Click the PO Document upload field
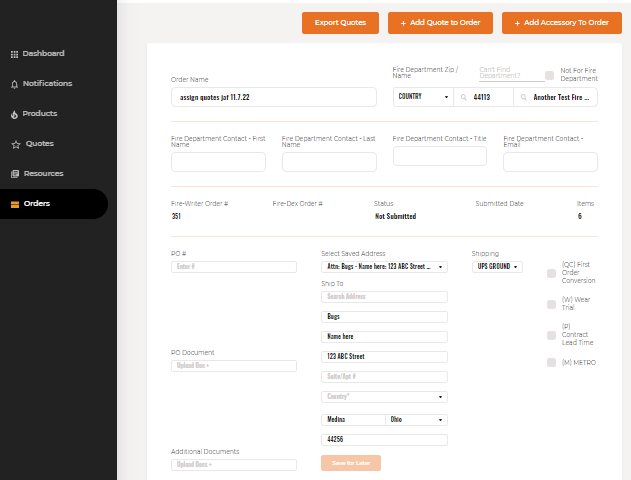 234,366
